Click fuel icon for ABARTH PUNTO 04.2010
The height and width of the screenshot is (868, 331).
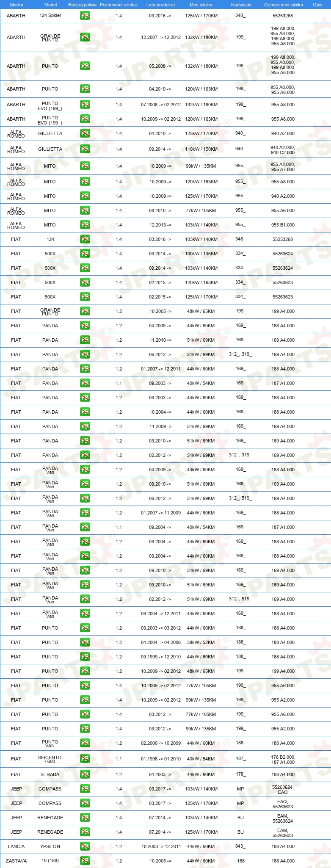pos(85,89)
